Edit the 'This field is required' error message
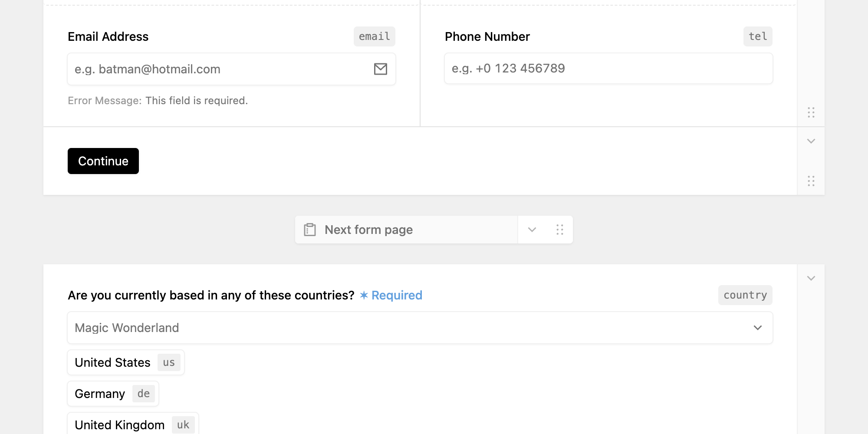 tap(197, 101)
